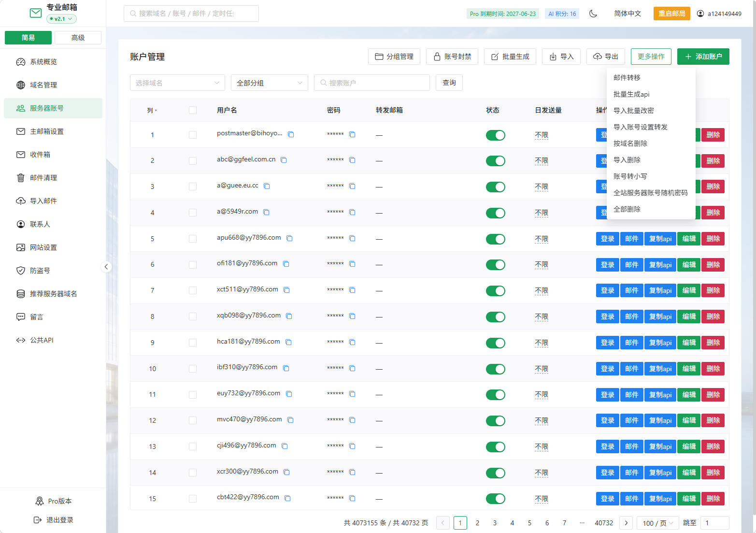This screenshot has width=756, height=533.
Task: Click 编辑 for cji496@yy7896.com row
Action: [689, 447]
